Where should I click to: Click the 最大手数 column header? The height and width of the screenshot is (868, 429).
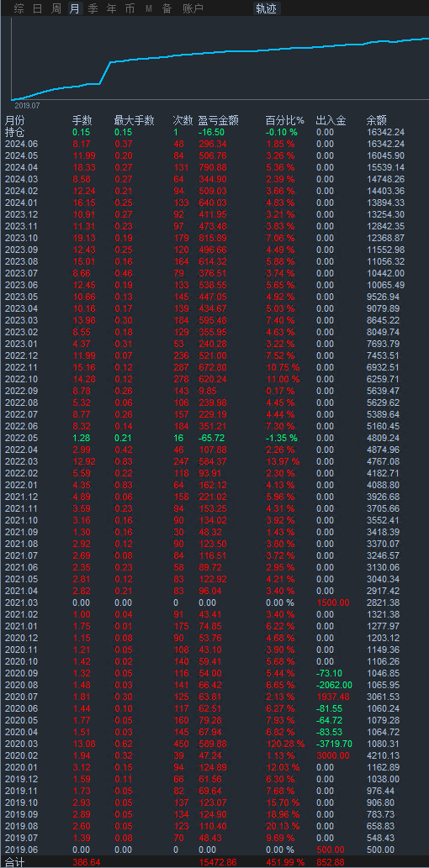coord(134,121)
